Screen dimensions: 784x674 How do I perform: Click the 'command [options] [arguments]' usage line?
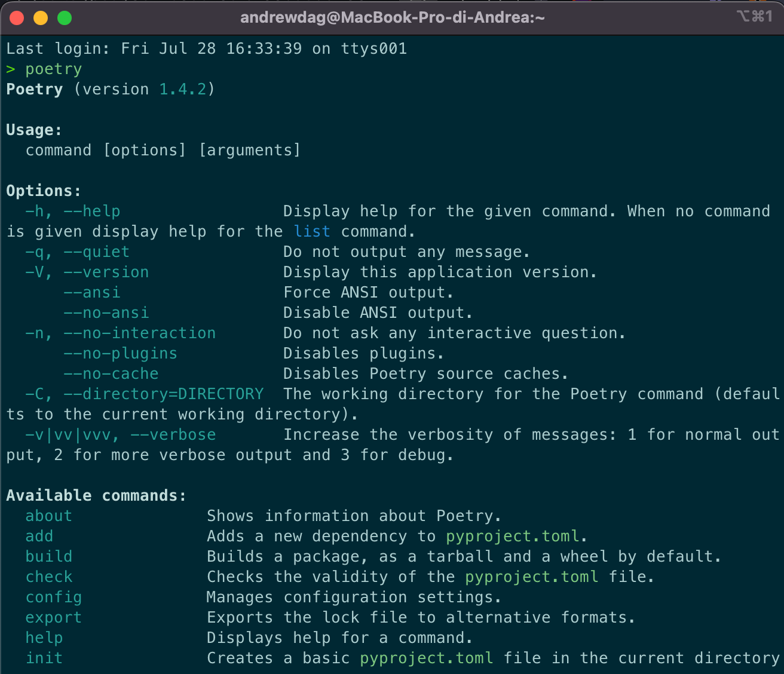click(163, 150)
